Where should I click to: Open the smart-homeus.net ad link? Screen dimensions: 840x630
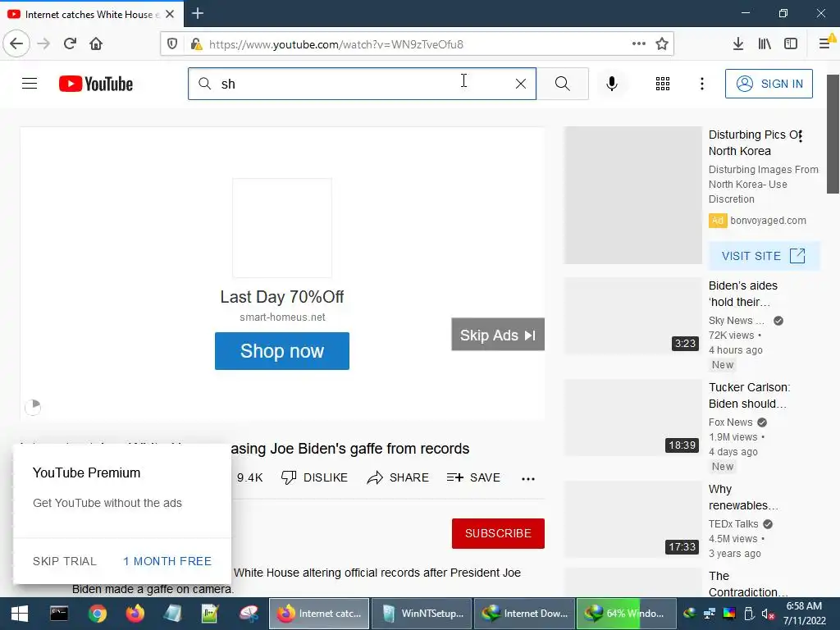click(x=282, y=317)
